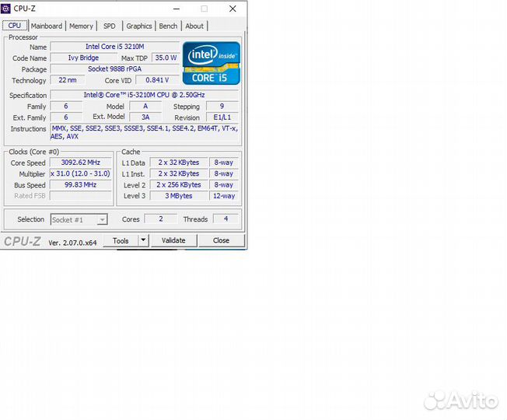Click the Package value 'Socket 988B rPGA'

point(115,69)
